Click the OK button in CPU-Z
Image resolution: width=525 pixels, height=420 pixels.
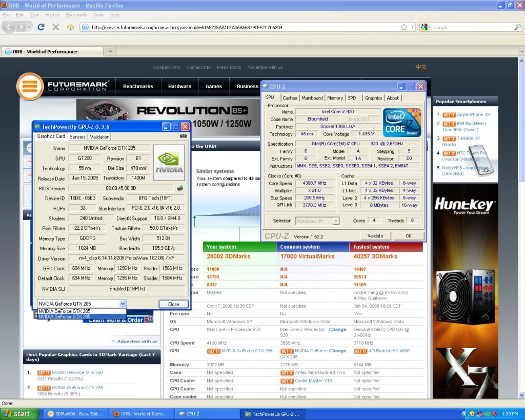click(409, 236)
